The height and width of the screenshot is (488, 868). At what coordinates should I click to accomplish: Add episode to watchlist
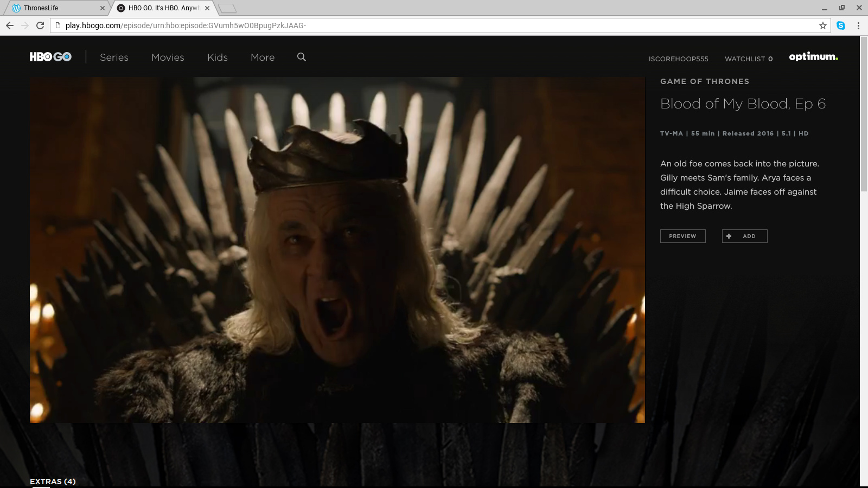pos(744,236)
